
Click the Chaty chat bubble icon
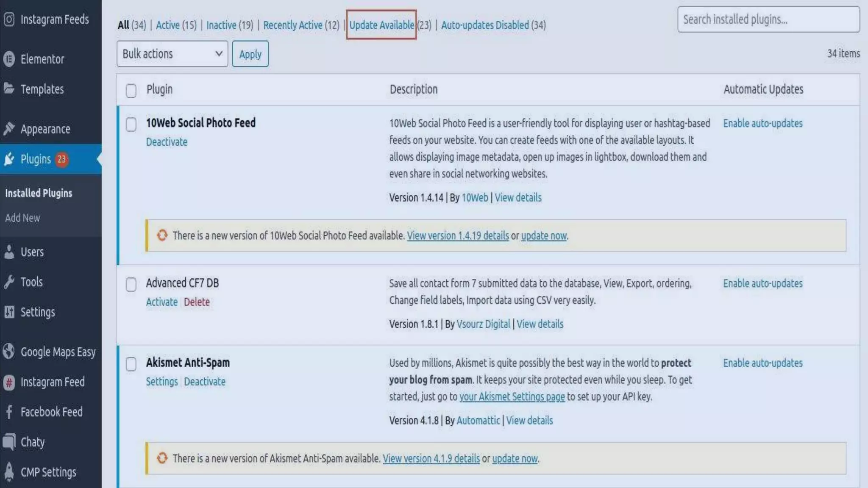tap(9, 442)
